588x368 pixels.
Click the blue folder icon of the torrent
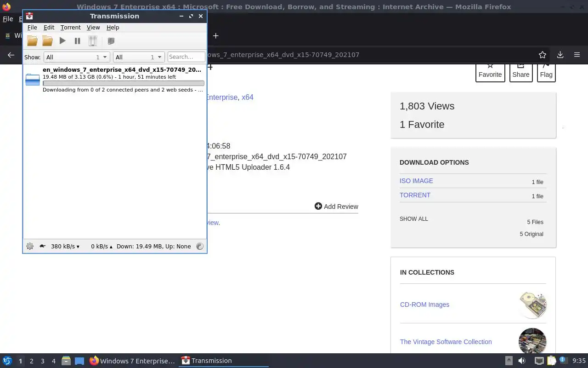click(x=33, y=80)
